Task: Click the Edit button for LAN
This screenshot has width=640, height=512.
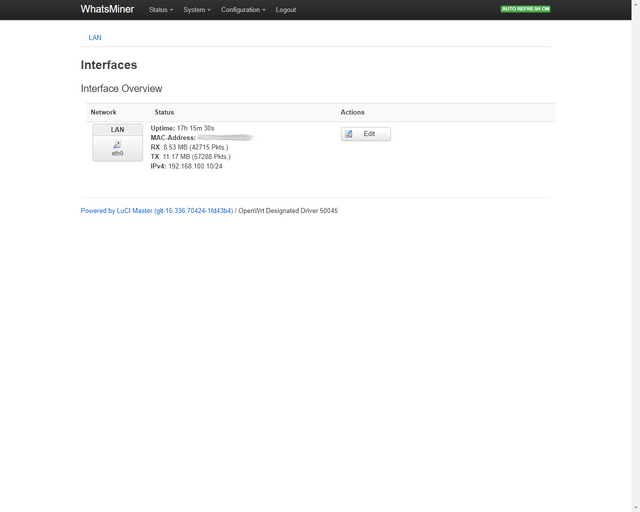Action: (366, 134)
